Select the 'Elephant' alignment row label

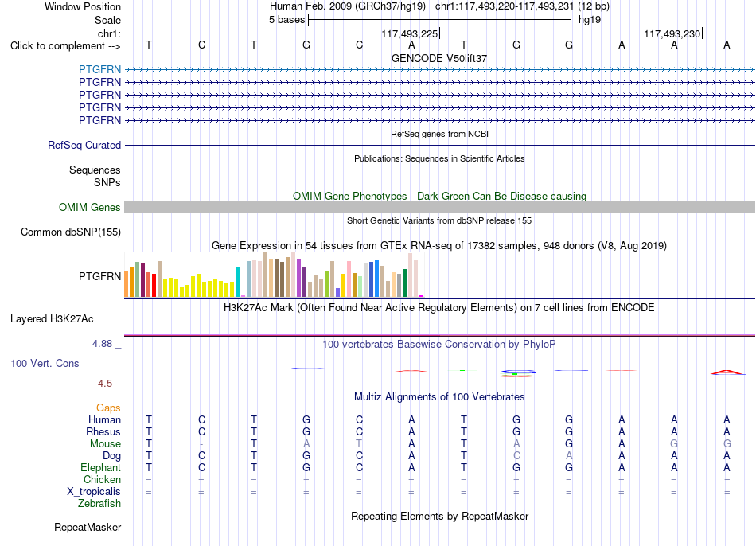click(100, 467)
